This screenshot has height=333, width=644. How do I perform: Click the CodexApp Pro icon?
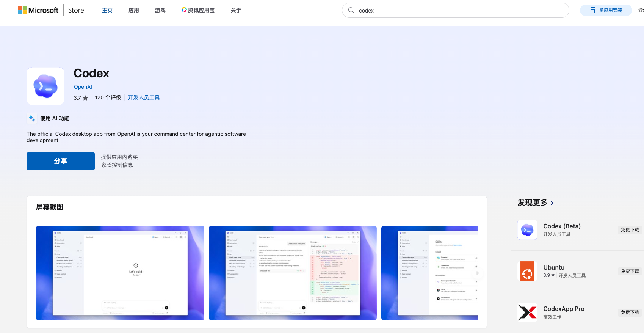click(x=527, y=313)
